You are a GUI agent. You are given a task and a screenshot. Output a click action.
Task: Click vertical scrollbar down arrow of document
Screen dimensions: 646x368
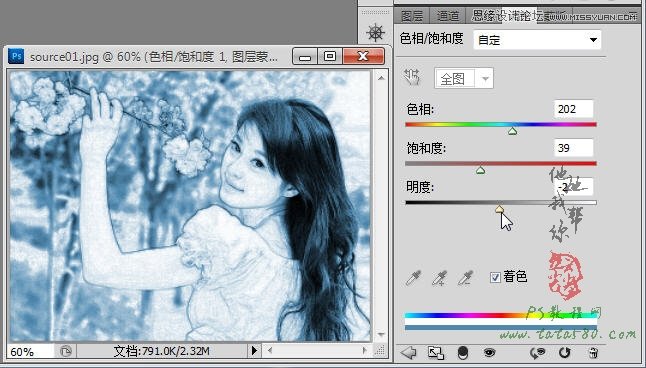coord(381,335)
